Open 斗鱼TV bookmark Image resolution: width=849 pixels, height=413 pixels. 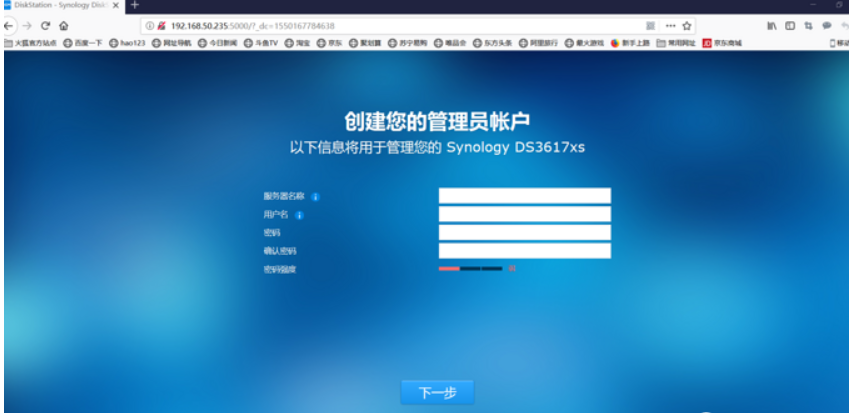pos(260,43)
